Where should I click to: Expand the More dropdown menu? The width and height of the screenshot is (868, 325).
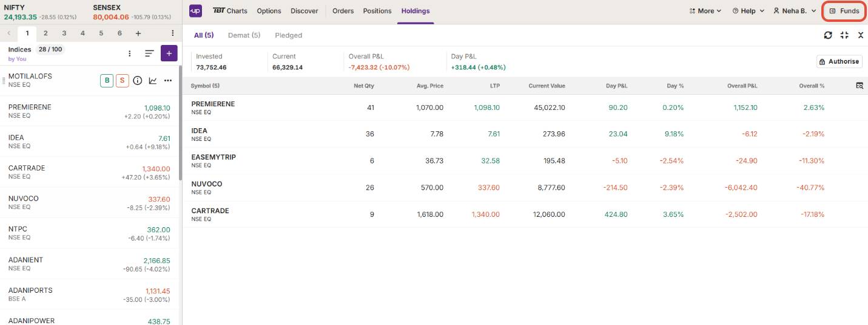click(x=705, y=11)
